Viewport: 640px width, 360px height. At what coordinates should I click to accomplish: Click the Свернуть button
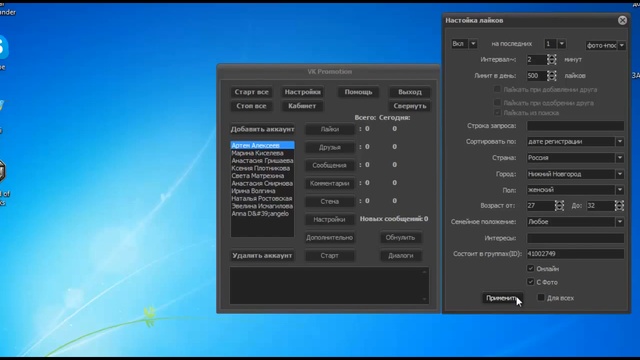[410, 106]
